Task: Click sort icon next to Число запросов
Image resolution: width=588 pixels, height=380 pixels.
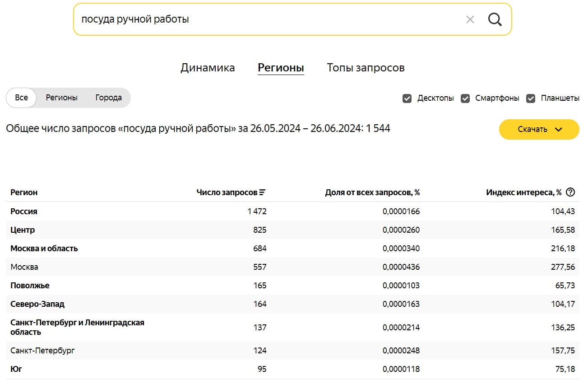Action: pos(262,192)
